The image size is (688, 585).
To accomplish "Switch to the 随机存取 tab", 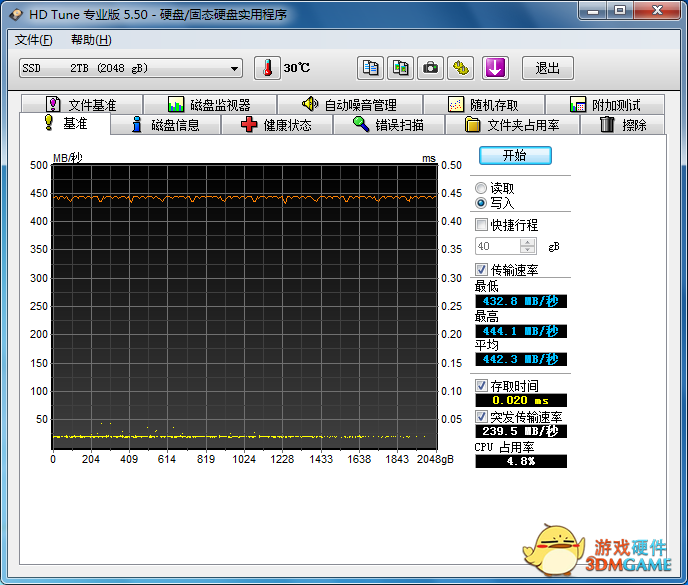I will 484,104.
